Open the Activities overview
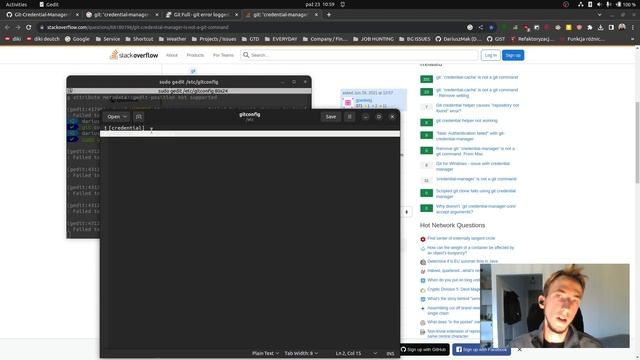Screen dimensions: 640x360 pyautogui.click(x=16, y=4)
